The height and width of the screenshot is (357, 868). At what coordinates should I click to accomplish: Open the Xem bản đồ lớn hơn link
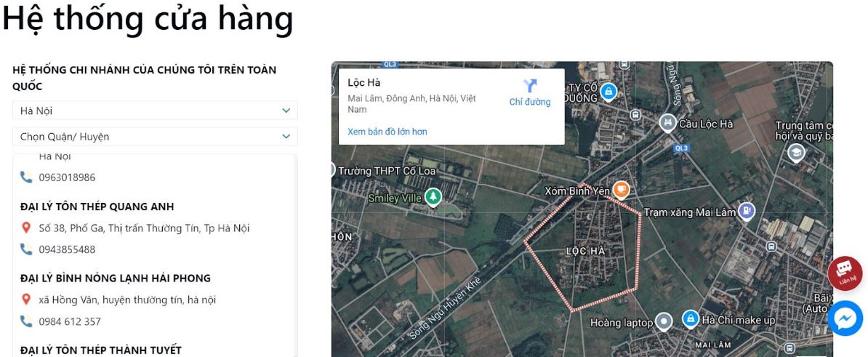tap(387, 132)
